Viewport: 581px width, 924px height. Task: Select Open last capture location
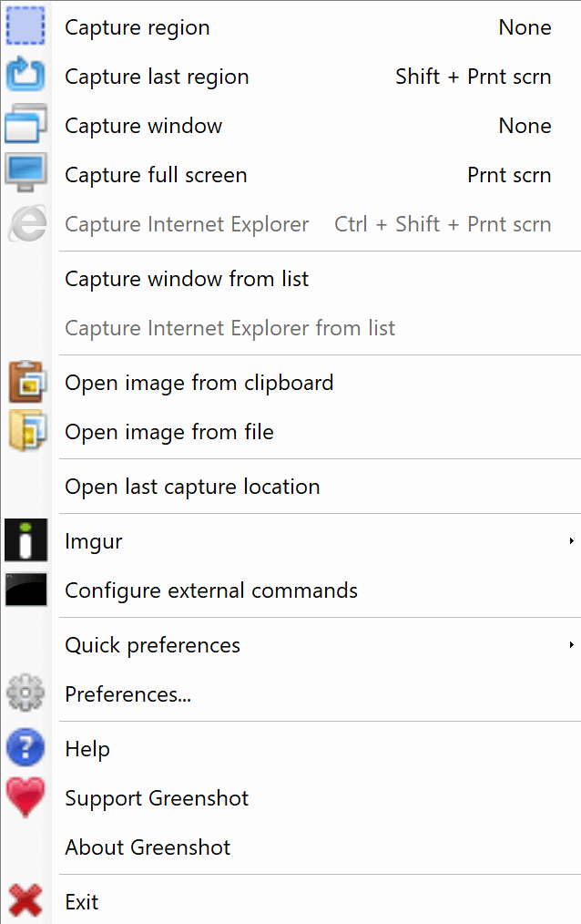pyautogui.click(x=192, y=487)
